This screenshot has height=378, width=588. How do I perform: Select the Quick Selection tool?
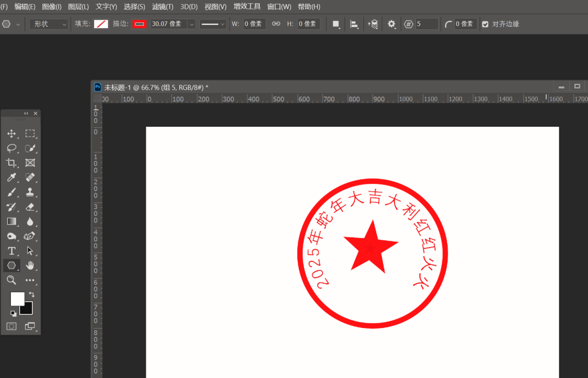(30, 148)
